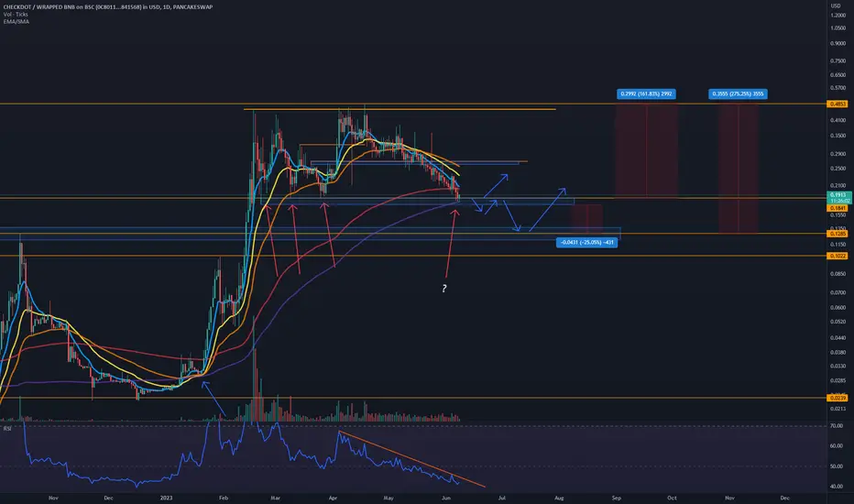
Task: Select the EMA/SMA indicator legend
Action: coord(16,21)
